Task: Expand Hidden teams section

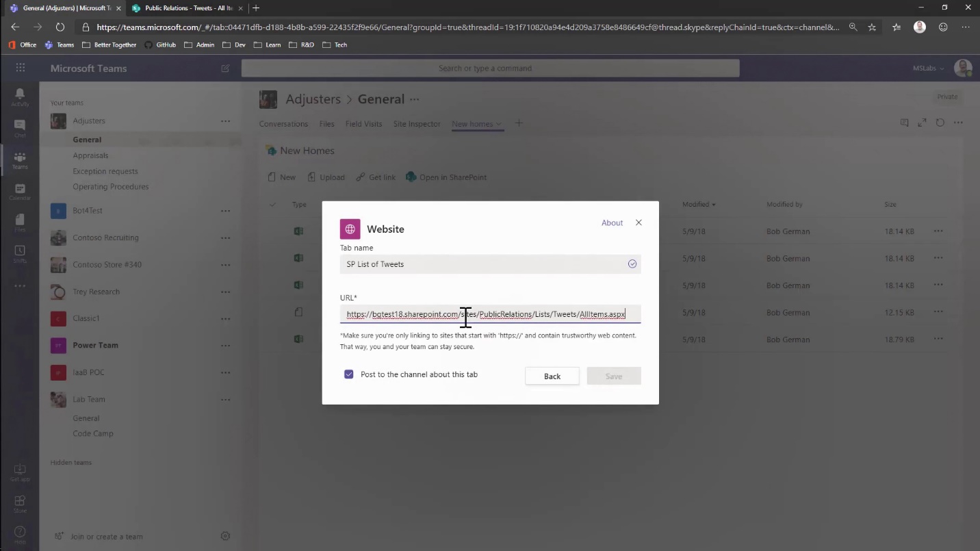Action: (x=70, y=463)
